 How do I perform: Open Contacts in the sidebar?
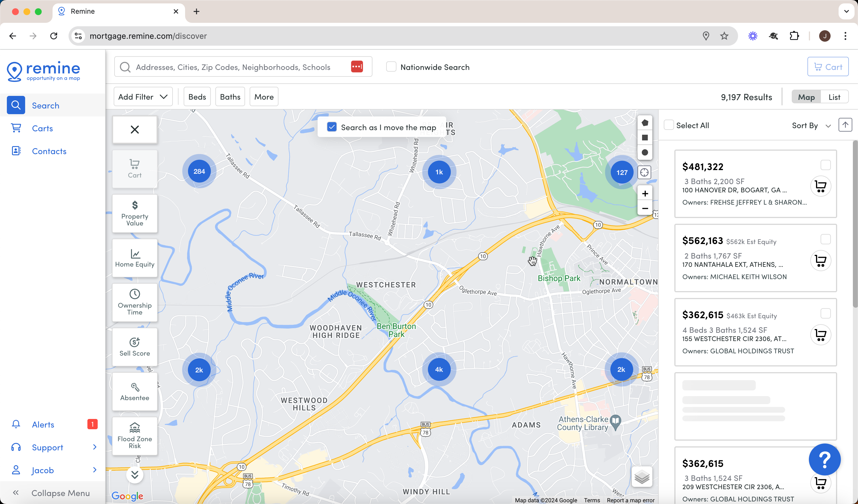tap(49, 151)
